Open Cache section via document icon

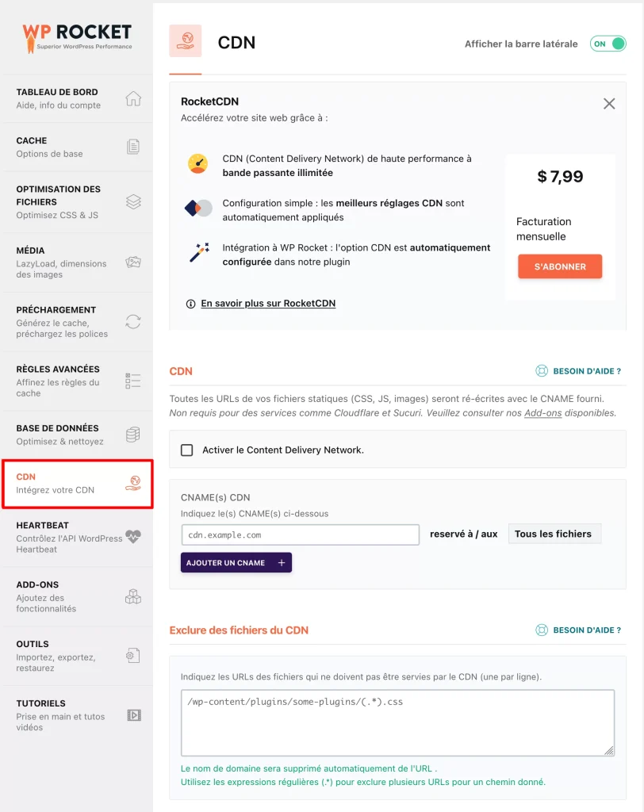(133, 147)
